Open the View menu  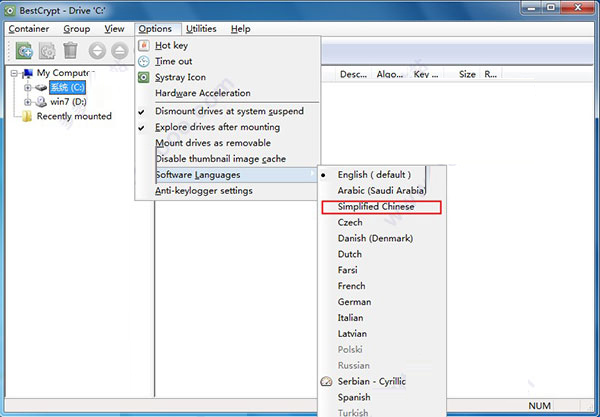(x=114, y=29)
